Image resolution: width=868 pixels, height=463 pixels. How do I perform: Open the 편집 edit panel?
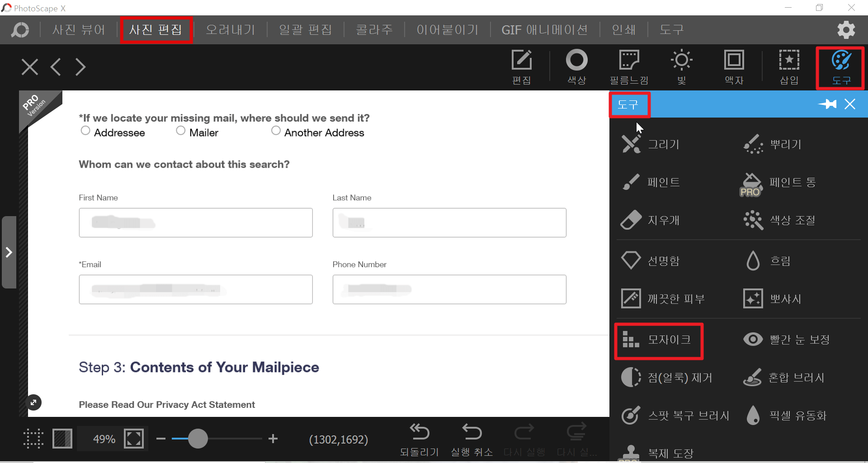pos(522,67)
